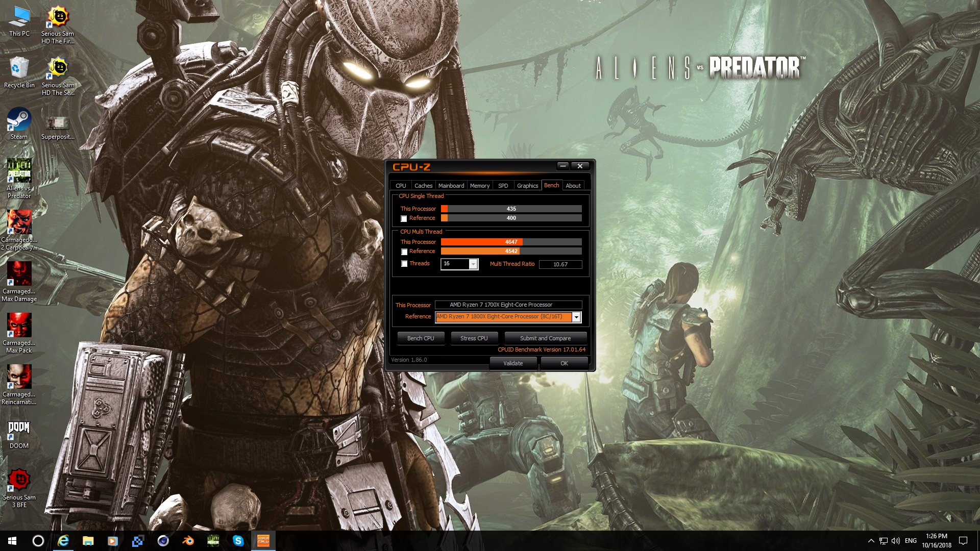This screenshot has width=980, height=551.
Task: Click CPUID Benchmark Version 17.01.64 text
Action: [x=542, y=349]
